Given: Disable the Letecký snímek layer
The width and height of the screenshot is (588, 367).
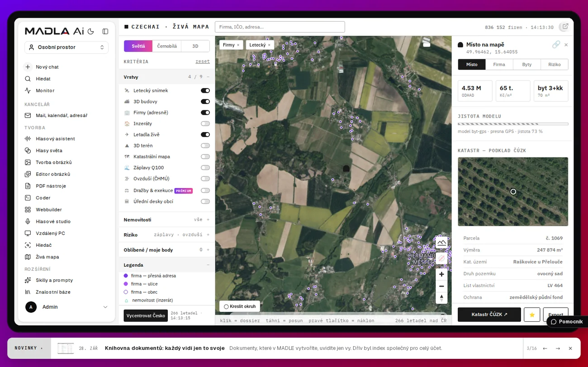Looking at the screenshot, I should tap(205, 90).
